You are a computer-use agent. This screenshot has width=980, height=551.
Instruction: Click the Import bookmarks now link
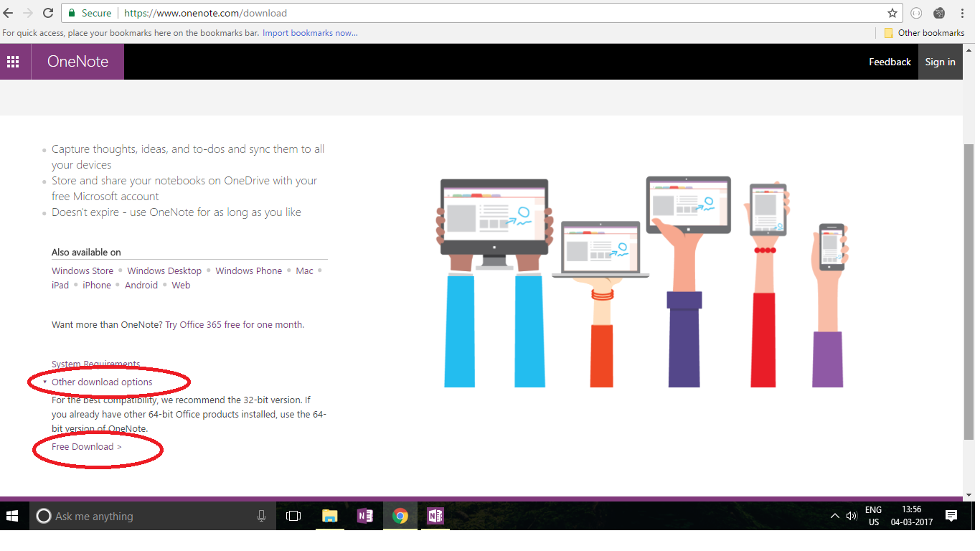[x=310, y=33]
